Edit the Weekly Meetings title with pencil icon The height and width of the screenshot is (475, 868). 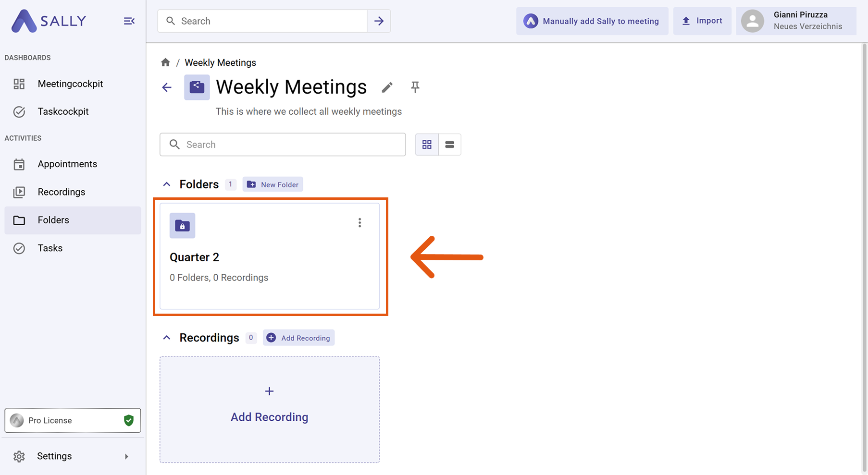click(x=387, y=87)
